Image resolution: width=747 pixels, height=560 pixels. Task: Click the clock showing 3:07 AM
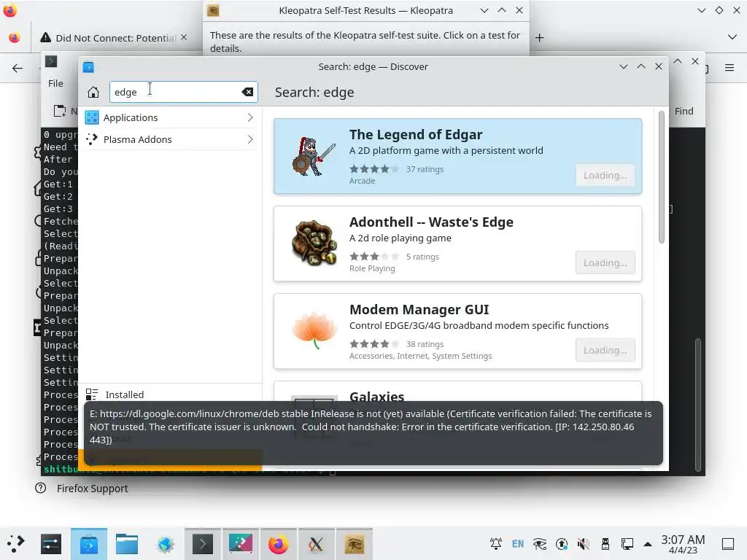(683, 544)
